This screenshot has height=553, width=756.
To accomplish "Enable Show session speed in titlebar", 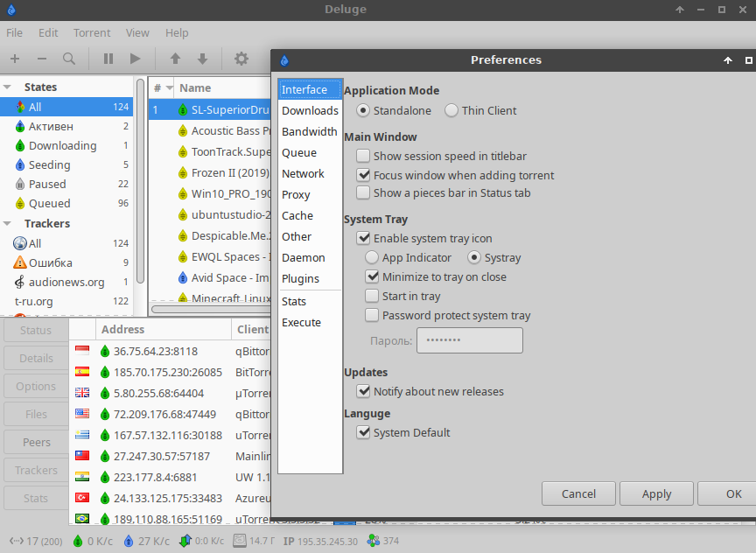I will coord(363,156).
